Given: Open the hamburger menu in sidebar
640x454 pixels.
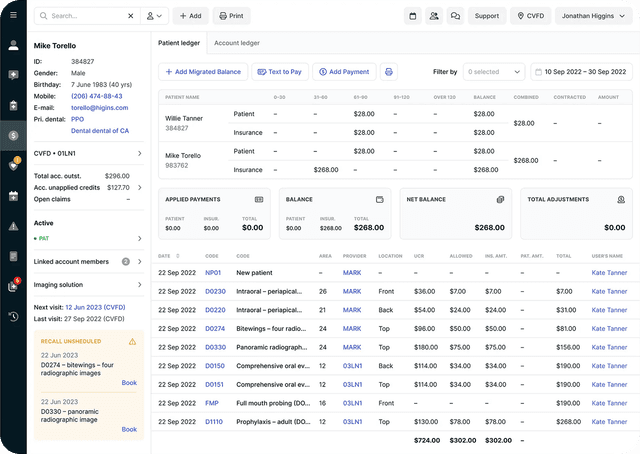Looking at the screenshot, I should (13, 16).
